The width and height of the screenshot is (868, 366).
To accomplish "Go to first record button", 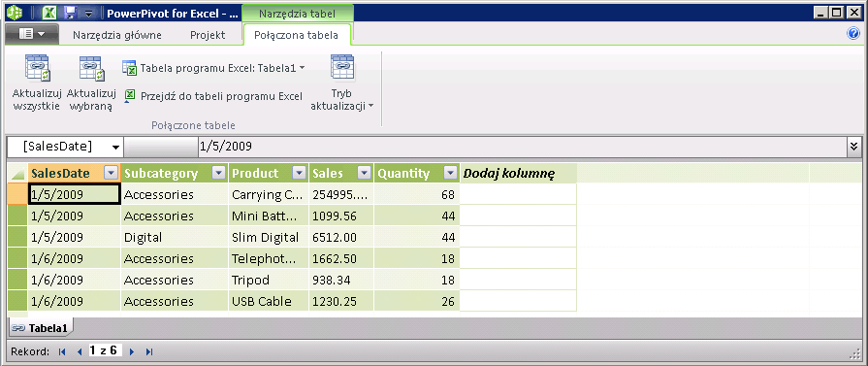I will pos(62,351).
